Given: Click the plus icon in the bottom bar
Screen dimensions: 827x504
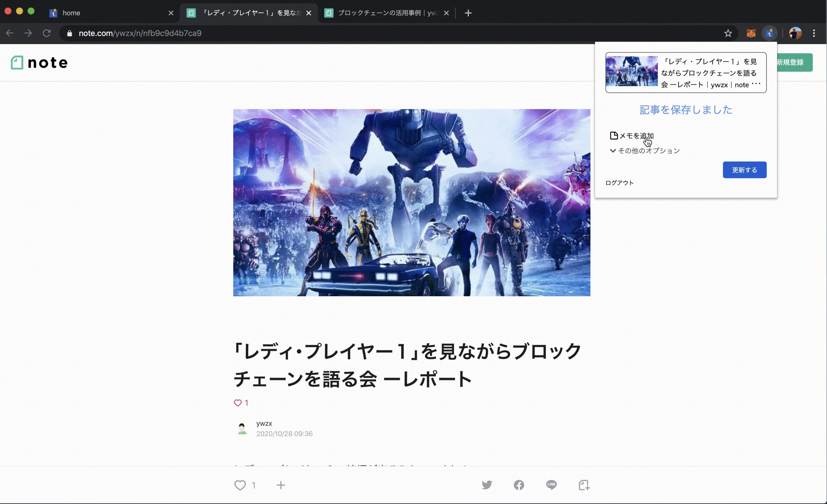Looking at the screenshot, I should point(281,485).
